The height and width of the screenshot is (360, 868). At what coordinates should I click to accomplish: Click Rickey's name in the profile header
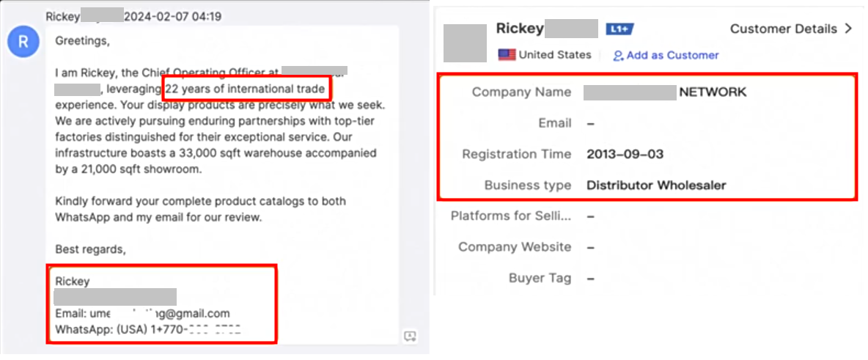click(x=520, y=29)
